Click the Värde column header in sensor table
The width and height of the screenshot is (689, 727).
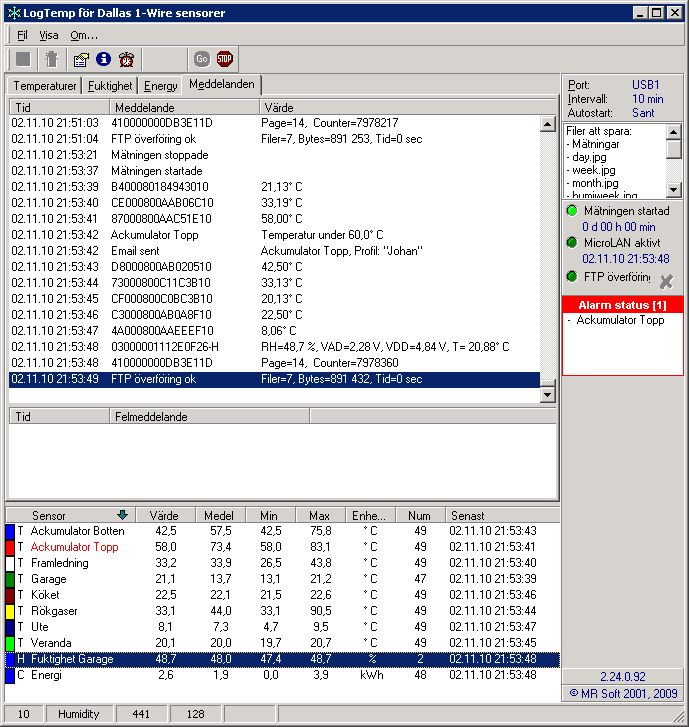pos(163,515)
